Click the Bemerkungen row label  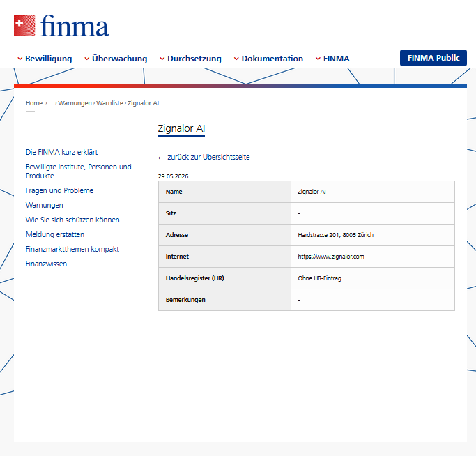pyautogui.click(x=185, y=300)
